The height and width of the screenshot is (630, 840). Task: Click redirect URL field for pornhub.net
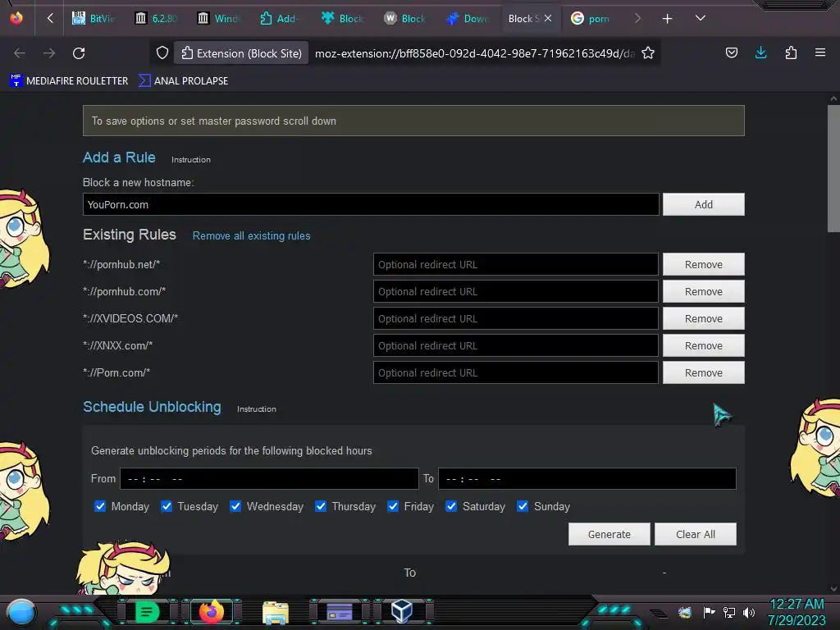click(x=515, y=265)
